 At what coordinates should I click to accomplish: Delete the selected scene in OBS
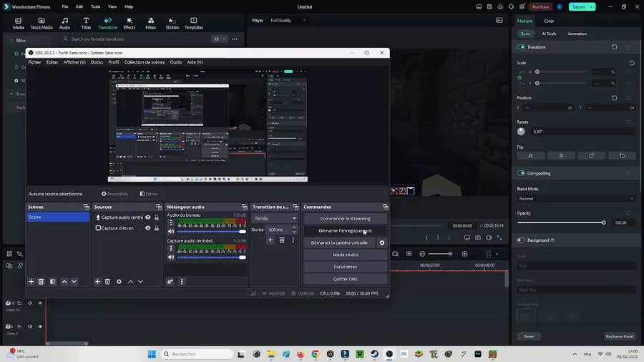(41, 282)
